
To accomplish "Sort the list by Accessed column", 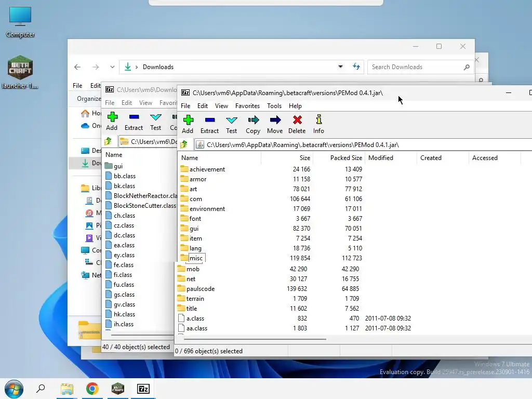I will [x=495, y=158].
